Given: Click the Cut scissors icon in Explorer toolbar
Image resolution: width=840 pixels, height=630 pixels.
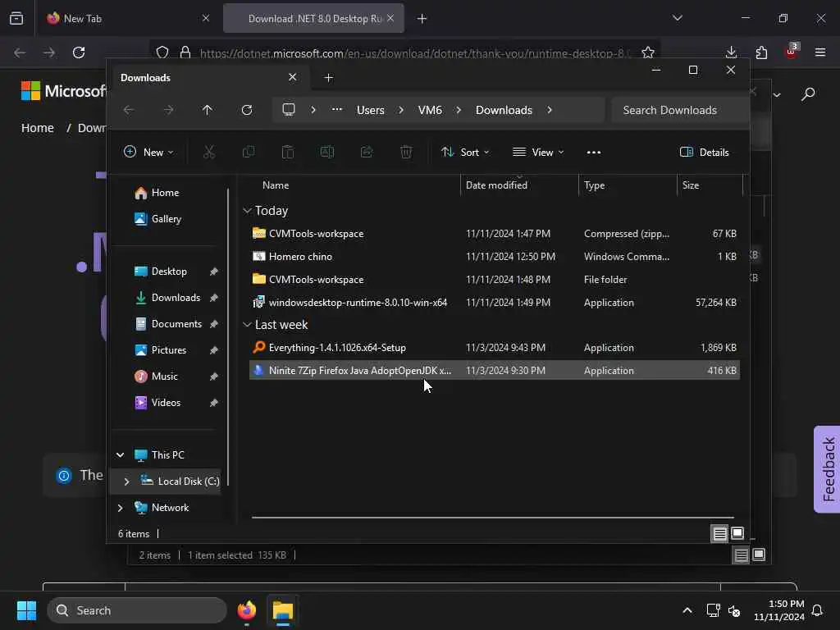Looking at the screenshot, I should 209,152.
